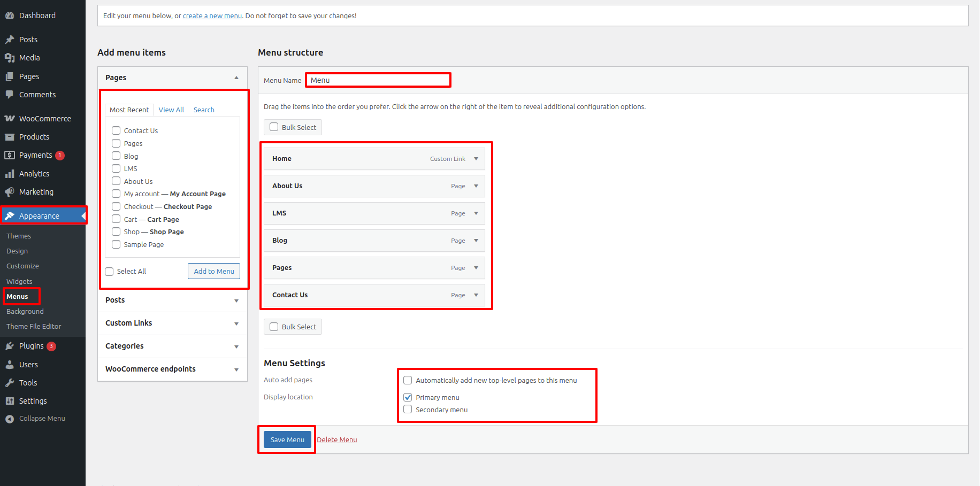Click the Delete Menu link

click(337, 439)
